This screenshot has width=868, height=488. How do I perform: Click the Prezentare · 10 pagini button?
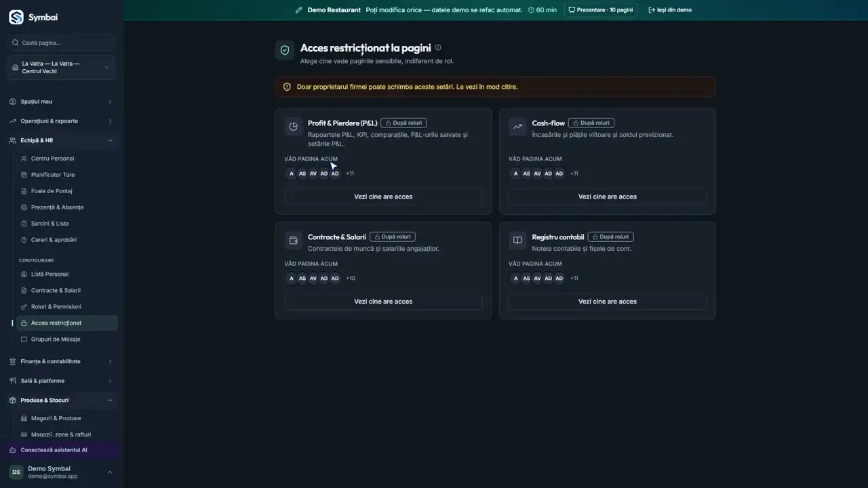pos(601,10)
